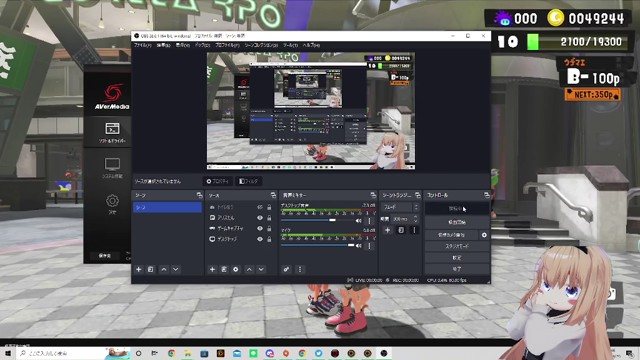Hide the game capture source eye icon
Viewport: 640px width, 360px height.
[260, 229]
